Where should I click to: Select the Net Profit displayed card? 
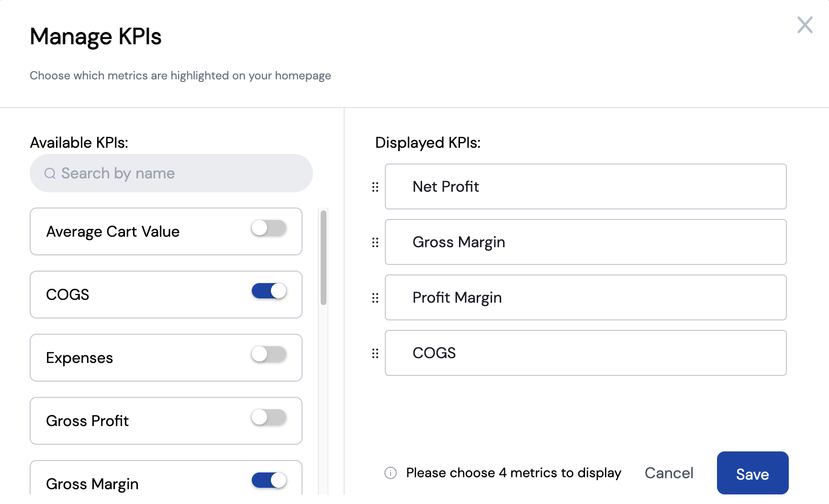tap(586, 186)
